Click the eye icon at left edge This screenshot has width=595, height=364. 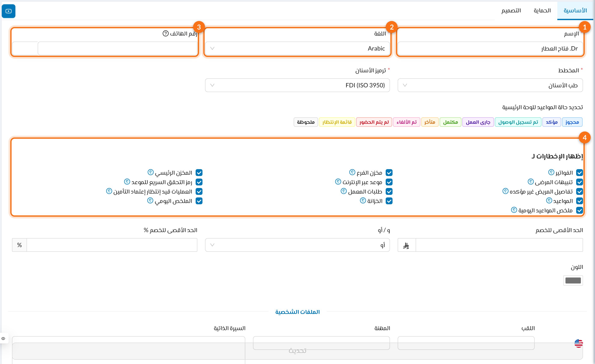pos(3,338)
